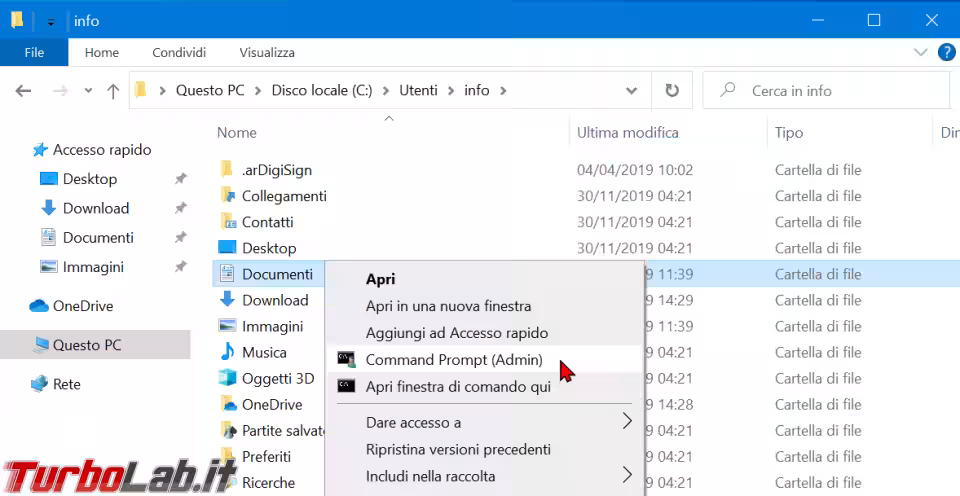Open the recent locations dropdown arrow
Image resolution: width=960 pixels, height=496 pixels.
pyautogui.click(x=88, y=91)
